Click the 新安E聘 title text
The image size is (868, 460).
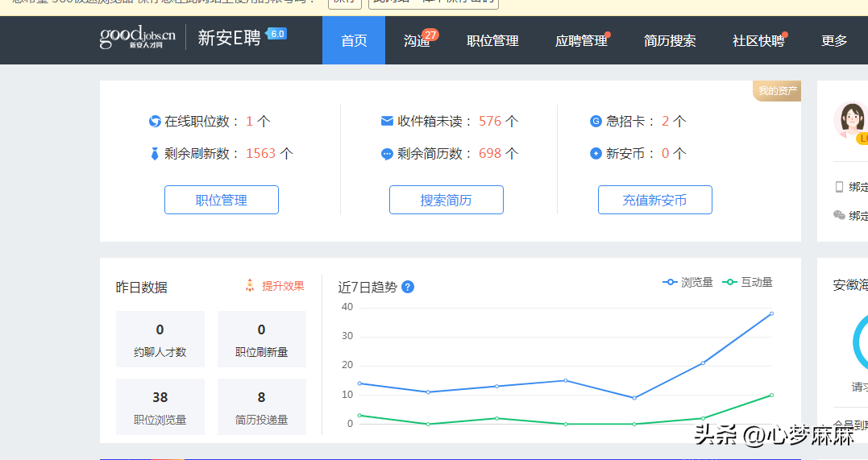pos(229,38)
